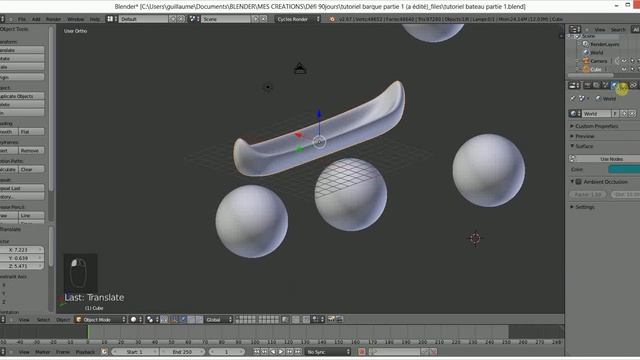Click Duplicate Objects button

point(22,96)
